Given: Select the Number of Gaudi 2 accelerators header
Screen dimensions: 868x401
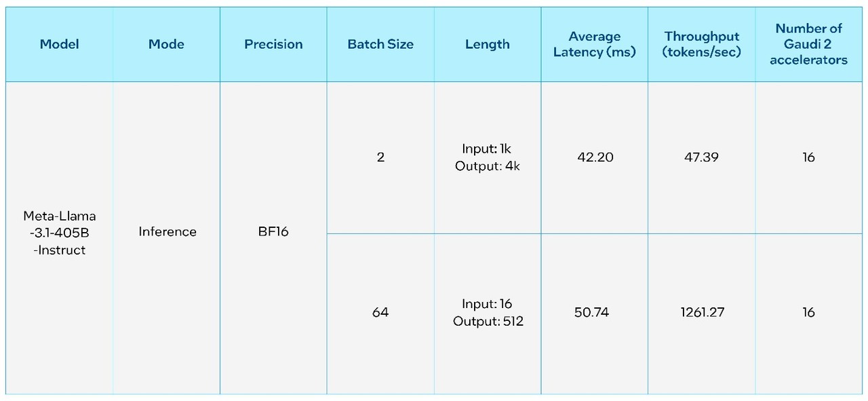Looking at the screenshot, I should point(808,45).
